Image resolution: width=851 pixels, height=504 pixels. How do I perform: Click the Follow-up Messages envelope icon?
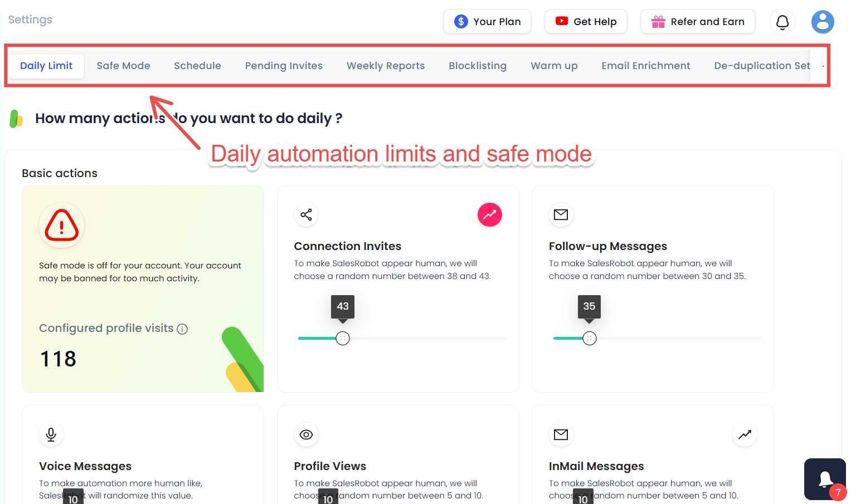pyautogui.click(x=561, y=214)
